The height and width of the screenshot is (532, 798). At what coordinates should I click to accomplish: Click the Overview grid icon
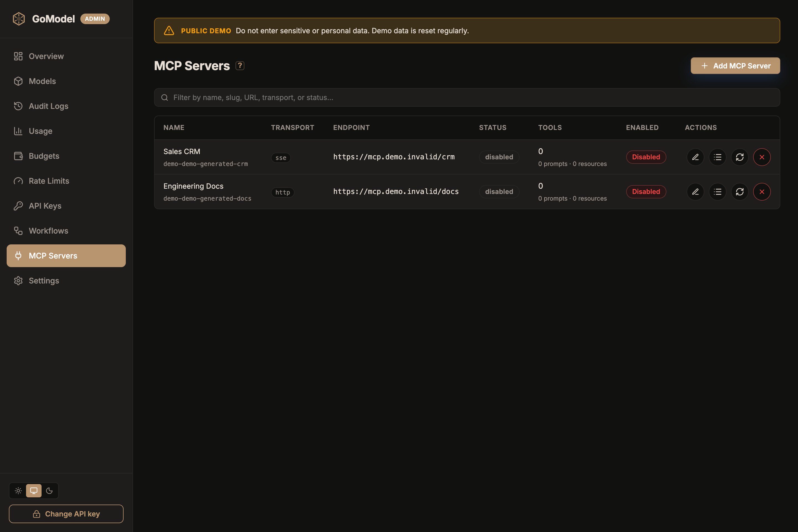pyautogui.click(x=18, y=56)
